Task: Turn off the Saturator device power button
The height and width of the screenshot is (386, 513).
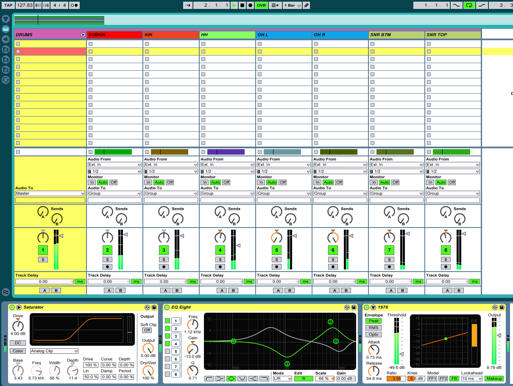Action: (x=12, y=307)
